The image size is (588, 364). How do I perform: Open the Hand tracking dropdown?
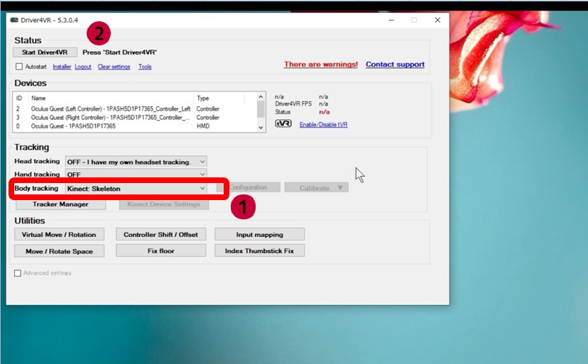click(x=136, y=174)
